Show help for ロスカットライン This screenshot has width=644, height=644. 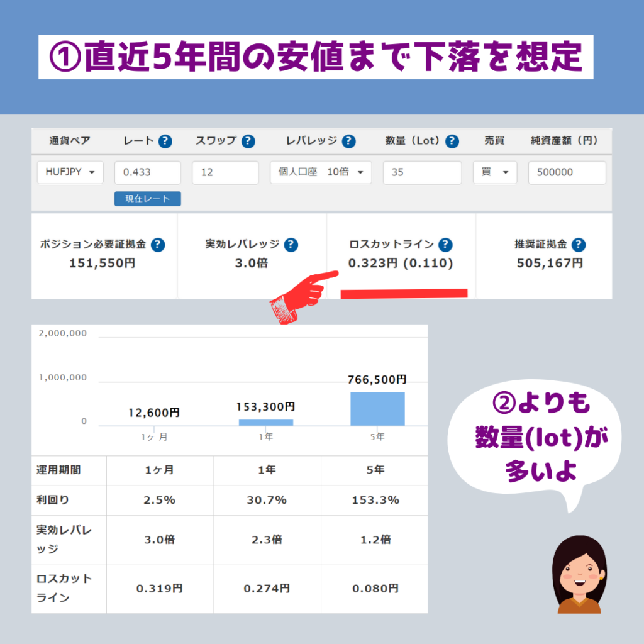point(445,245)
